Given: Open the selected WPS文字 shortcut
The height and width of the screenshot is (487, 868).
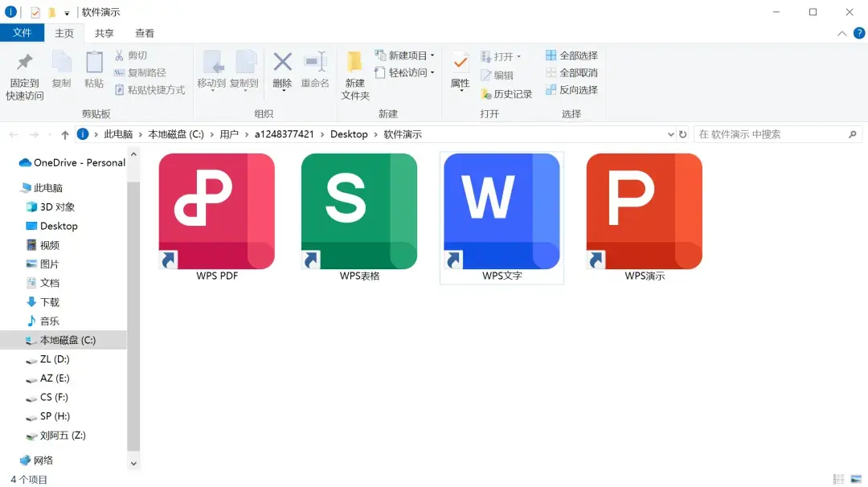Looking at the screenshot, I should tap(500, 211).
